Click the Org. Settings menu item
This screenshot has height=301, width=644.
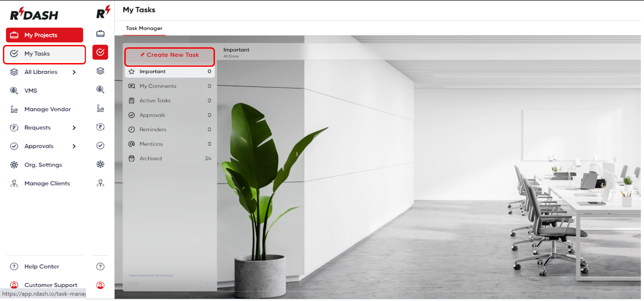pyautogui.click(x=44, y=164)
